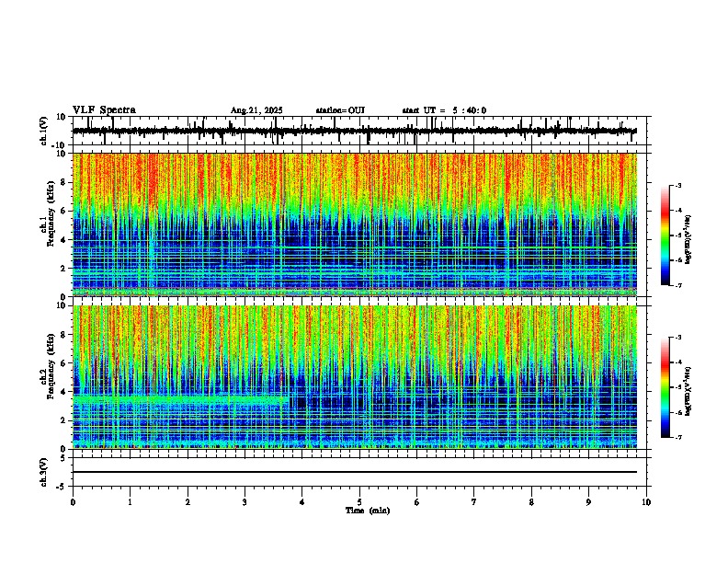Select the "start UT = 5 :40: 0" text
This screenshot has height=563, width=728.
[x=444, y=110]
